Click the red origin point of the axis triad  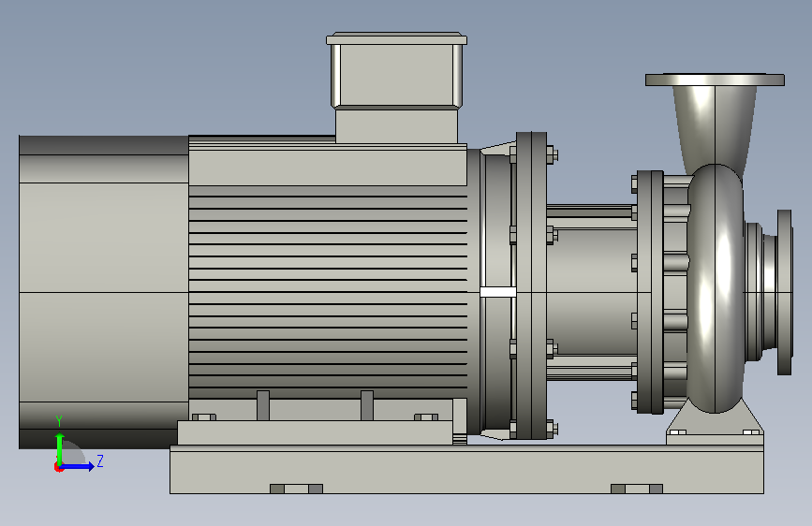(58, 467)
